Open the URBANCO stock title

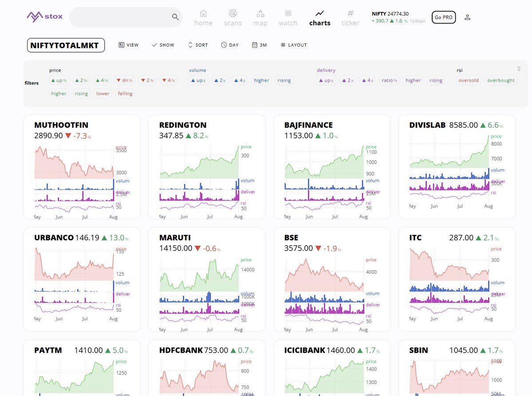pyautogui.click(x=54, y=238)
